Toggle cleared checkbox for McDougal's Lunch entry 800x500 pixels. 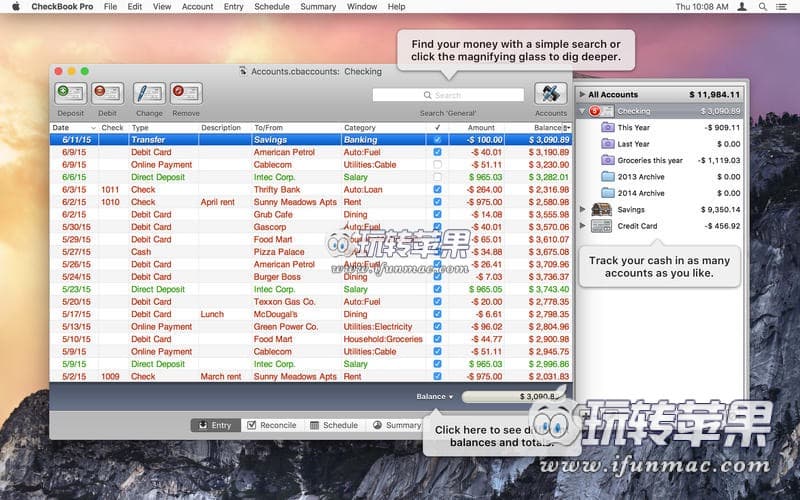pyautogui.click(x=437, y=314)
